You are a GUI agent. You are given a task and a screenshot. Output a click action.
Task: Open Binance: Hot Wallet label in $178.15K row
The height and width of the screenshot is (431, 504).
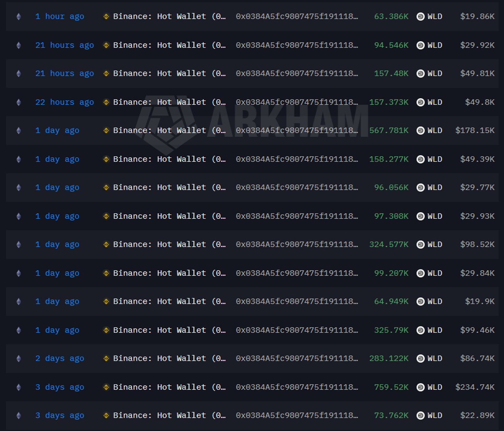169,131
